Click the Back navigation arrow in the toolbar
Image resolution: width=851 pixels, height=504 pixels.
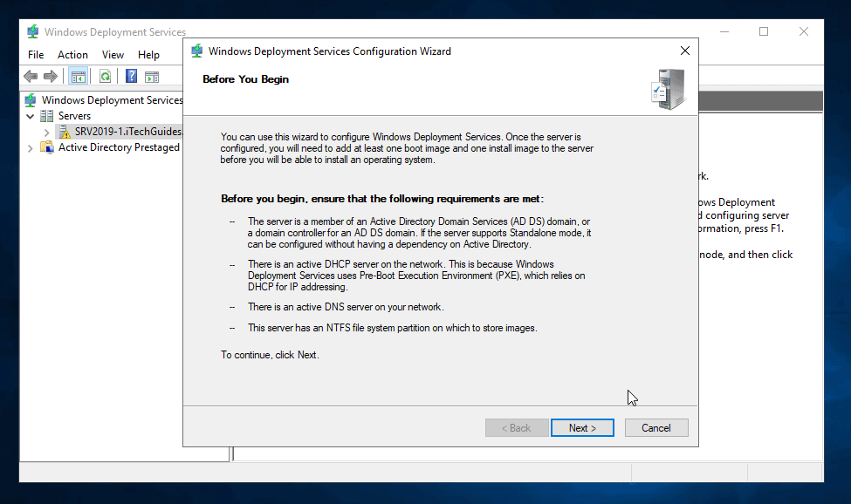pyautogui.click(x=31, y=76)
